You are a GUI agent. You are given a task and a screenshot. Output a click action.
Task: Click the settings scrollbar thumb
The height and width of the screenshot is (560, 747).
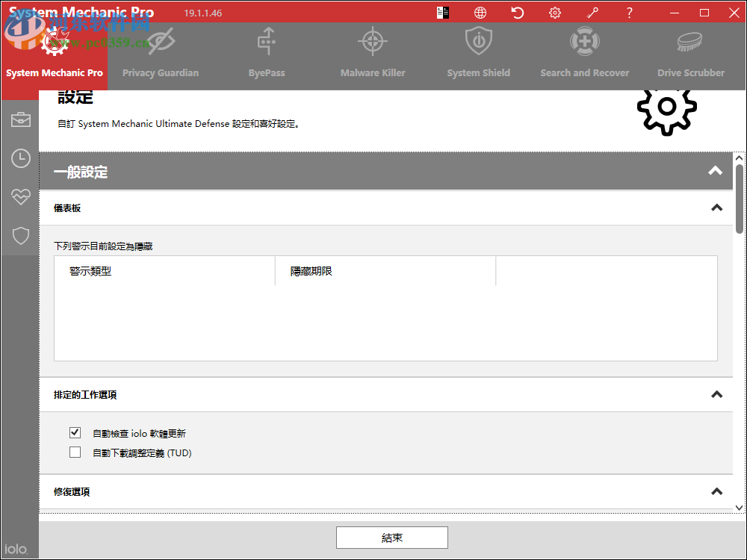739,199
